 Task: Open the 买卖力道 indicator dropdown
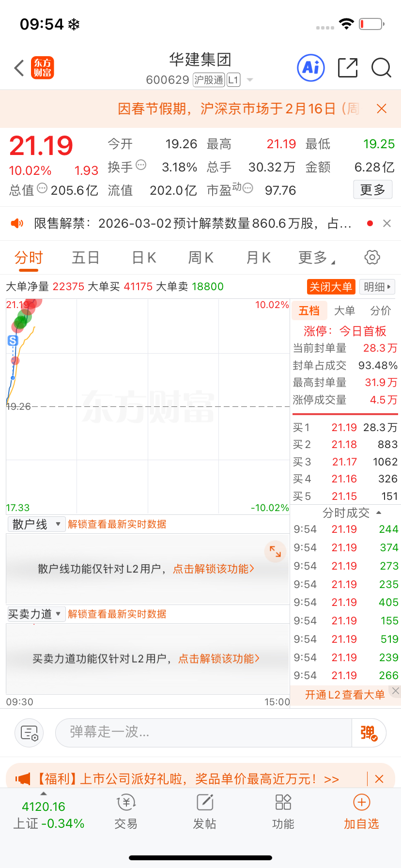36,614
